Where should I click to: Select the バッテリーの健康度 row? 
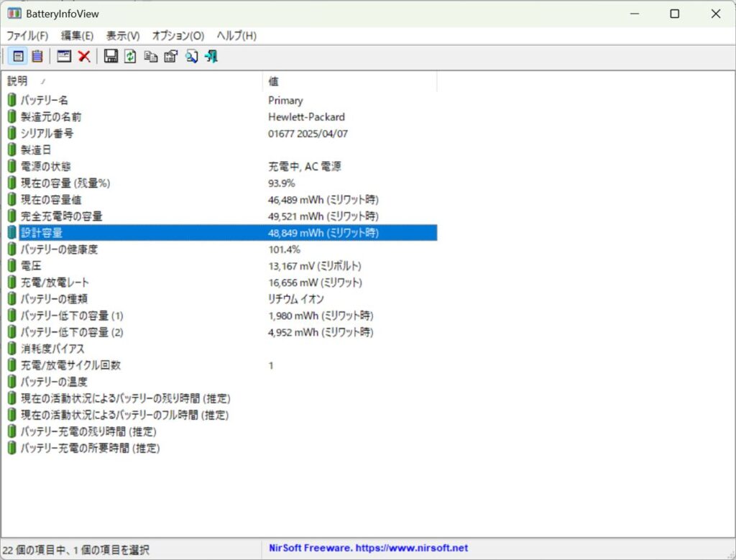click(x=59, y=249)
